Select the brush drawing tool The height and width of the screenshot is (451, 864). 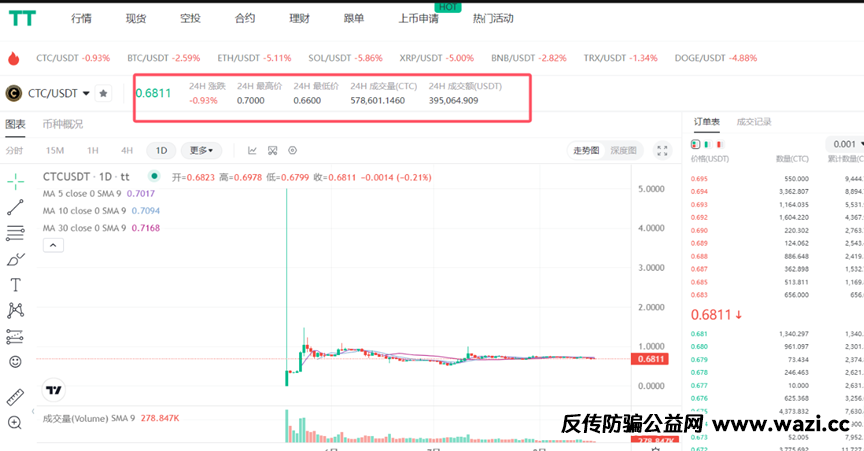click(15, 259)
